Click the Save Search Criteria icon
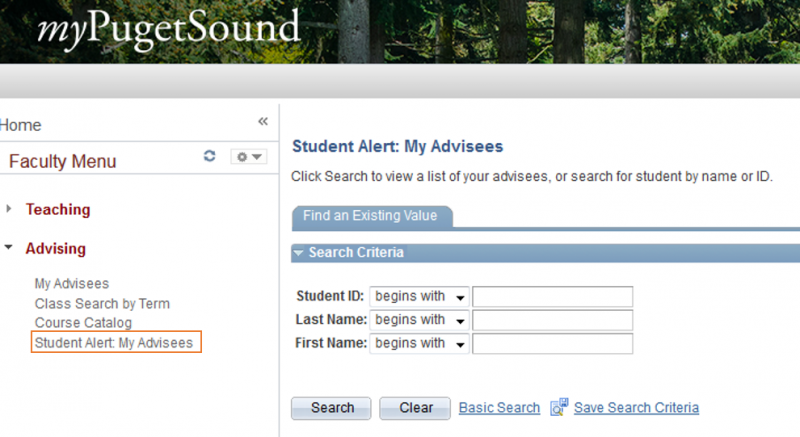Viewport: 800px width, 437px height. 559,407
